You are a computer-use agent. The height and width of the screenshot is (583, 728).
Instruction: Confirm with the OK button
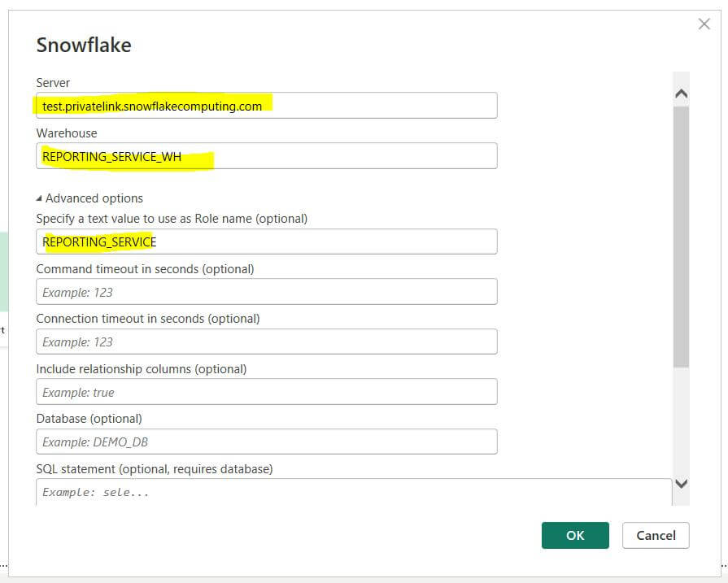(x=575, y=535)
